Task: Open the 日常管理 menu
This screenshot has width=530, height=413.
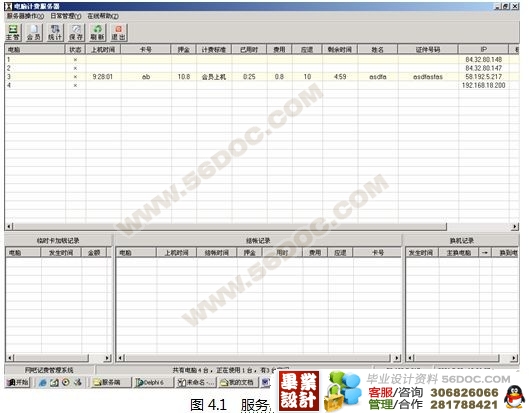Action: coord(66,16)
